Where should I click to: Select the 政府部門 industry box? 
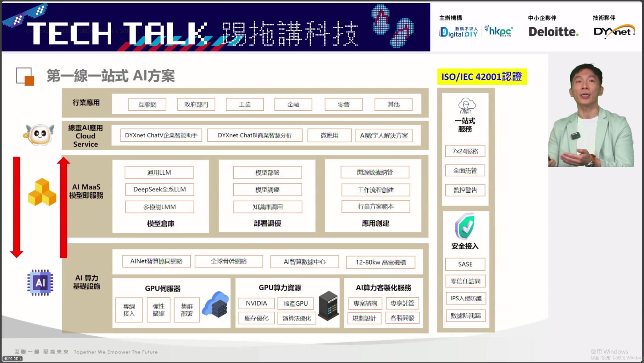coord(196,105)
